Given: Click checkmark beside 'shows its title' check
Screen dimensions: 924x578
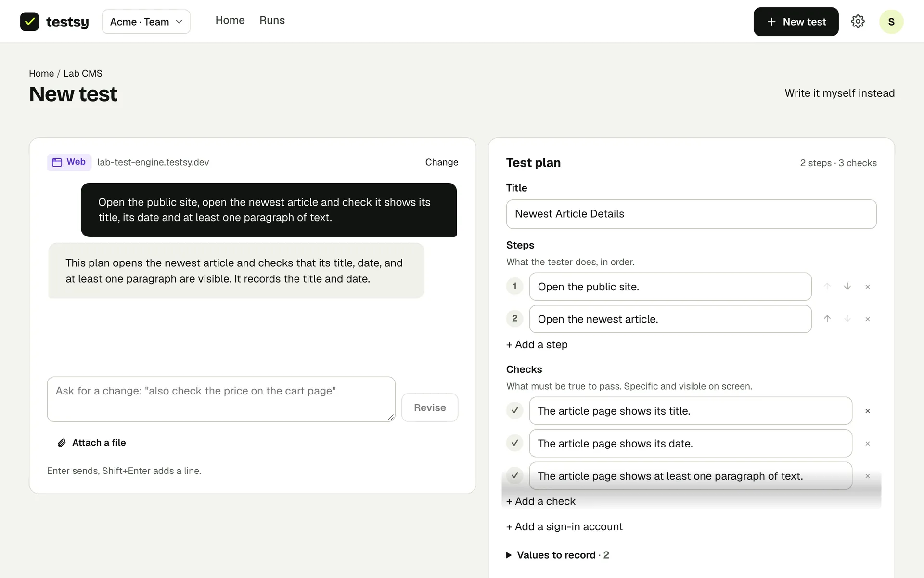Looking at the screenshot, I should point(514,410).
